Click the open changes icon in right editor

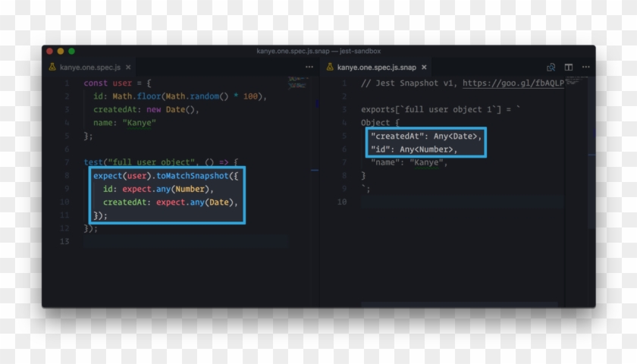click(551, 67)
